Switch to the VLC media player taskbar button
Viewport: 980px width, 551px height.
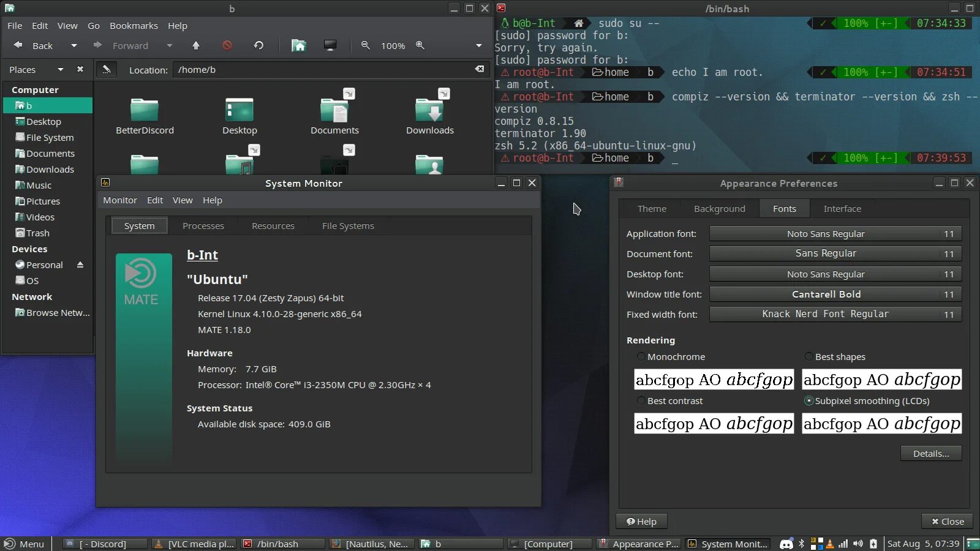[x=194, y=544]
